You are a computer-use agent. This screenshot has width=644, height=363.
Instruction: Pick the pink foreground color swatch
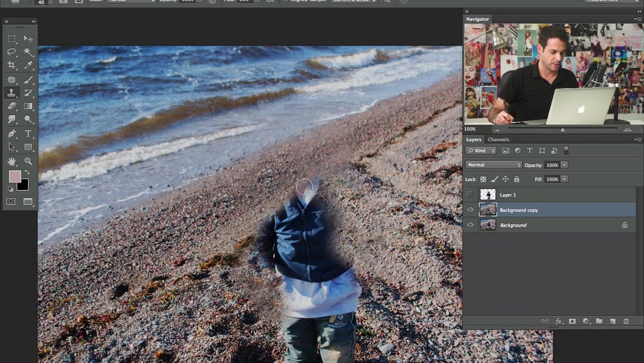14,177
